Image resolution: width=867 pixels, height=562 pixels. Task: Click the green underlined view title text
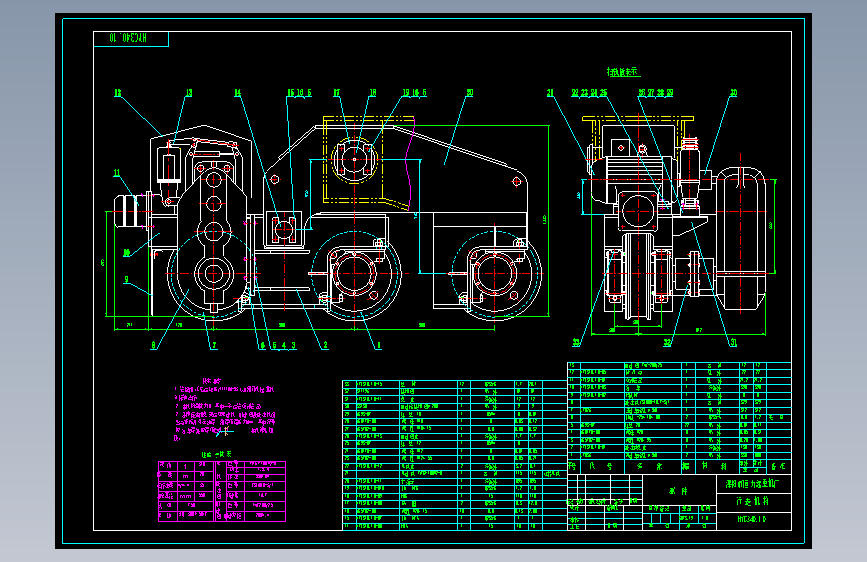(623, 72)
